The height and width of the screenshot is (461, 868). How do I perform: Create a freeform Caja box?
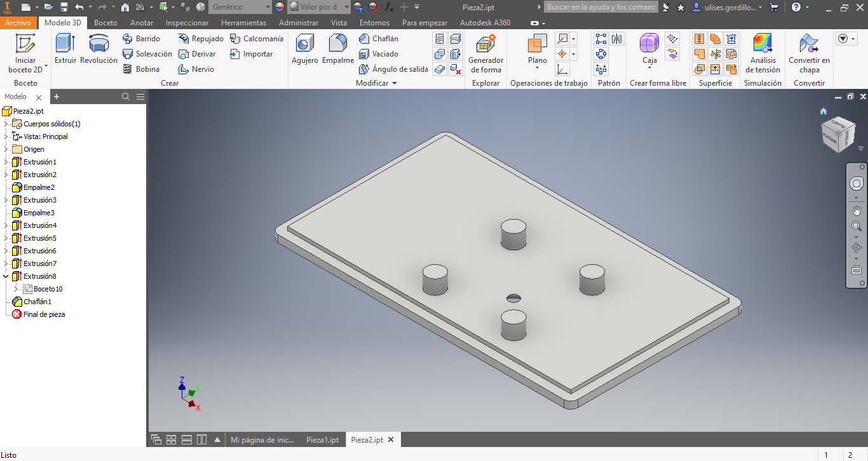point(649,51)
